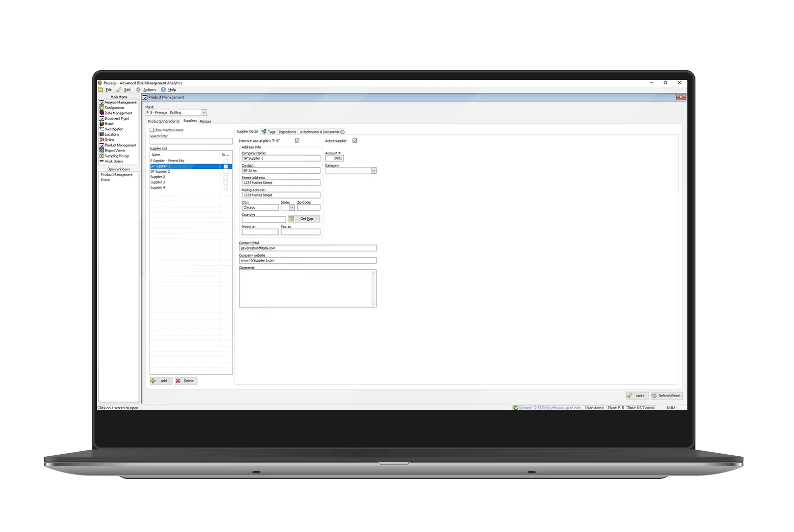Viewport: 794px width, 532px height.
Task: Click the Contact field with Bill Jones
Action: [281, 171]
